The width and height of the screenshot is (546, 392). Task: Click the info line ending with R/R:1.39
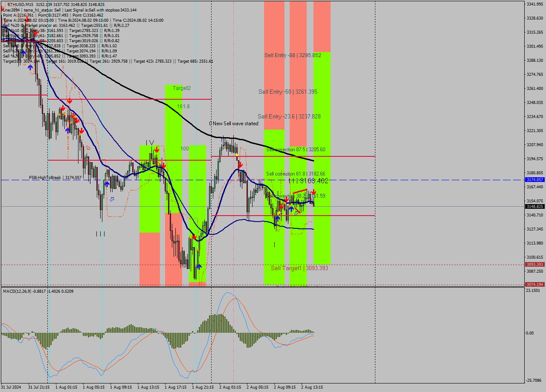coord(61,30)
